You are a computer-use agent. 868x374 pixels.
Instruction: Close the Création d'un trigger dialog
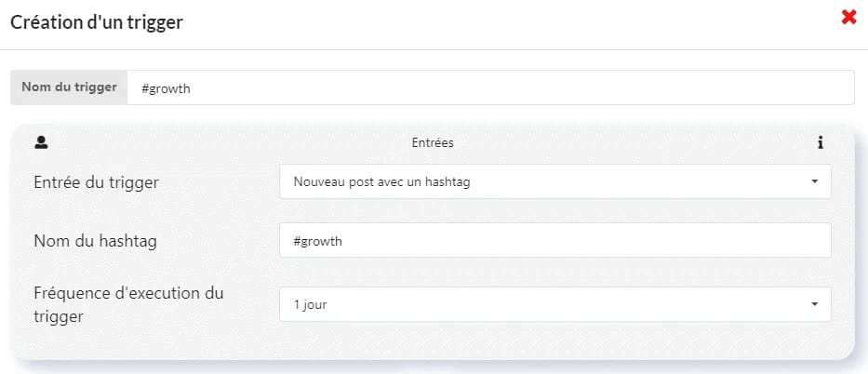(848, 18)
